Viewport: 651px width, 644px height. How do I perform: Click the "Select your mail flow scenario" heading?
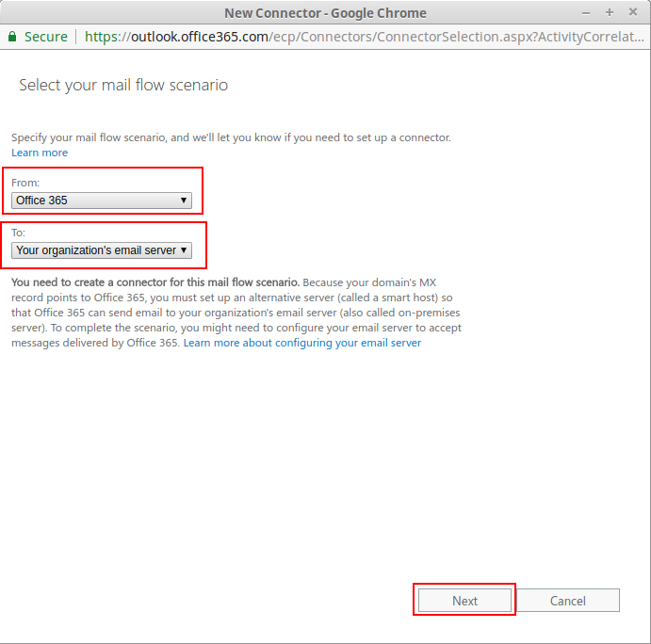[x=123, y=86]
